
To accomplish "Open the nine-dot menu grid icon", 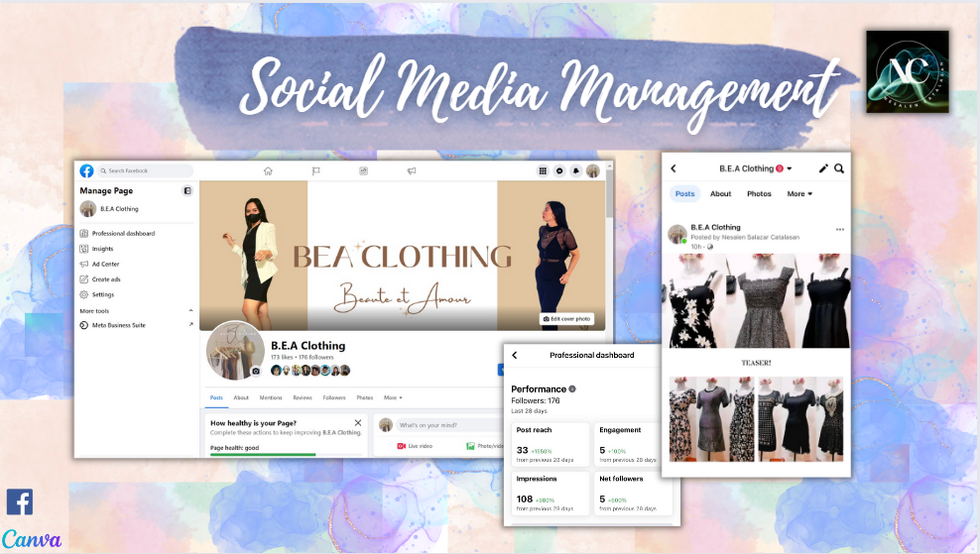I will [x=543, y=170].
